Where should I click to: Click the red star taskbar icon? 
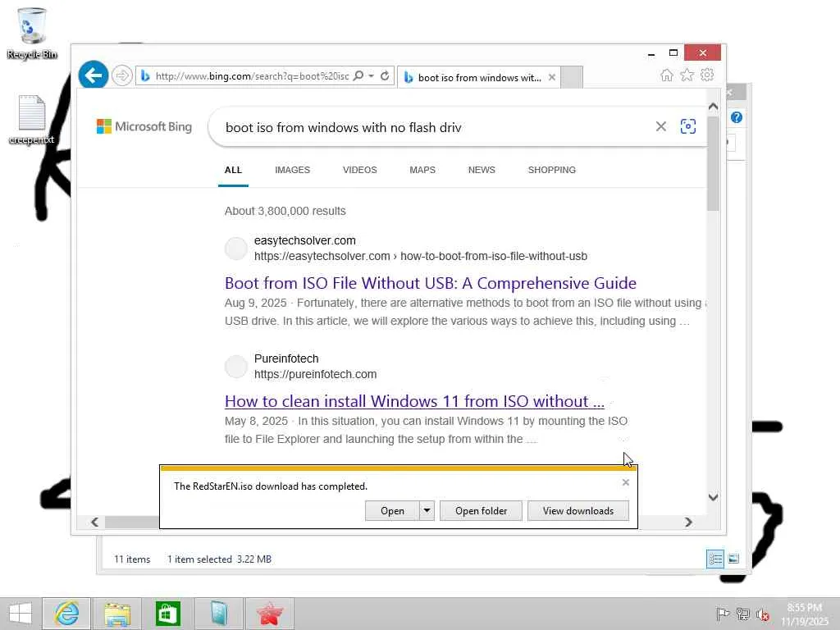pos(269,614)
